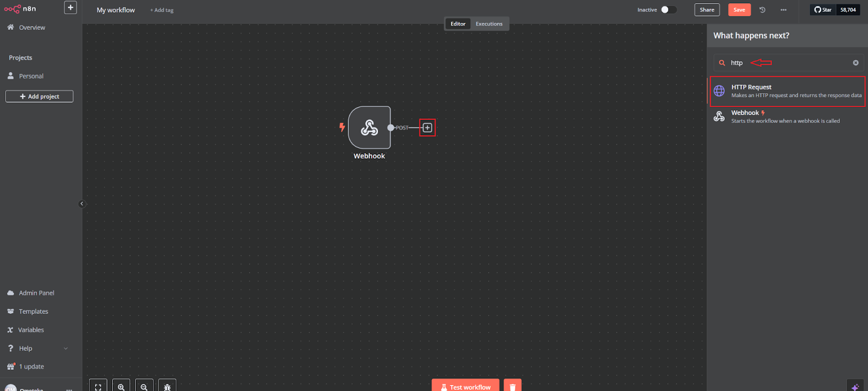Viewport: 868px width, 391px height.
Task: Click the Webhook trigger lightning bolt icon
Action: pyautogui.click(x=342, y=127)
